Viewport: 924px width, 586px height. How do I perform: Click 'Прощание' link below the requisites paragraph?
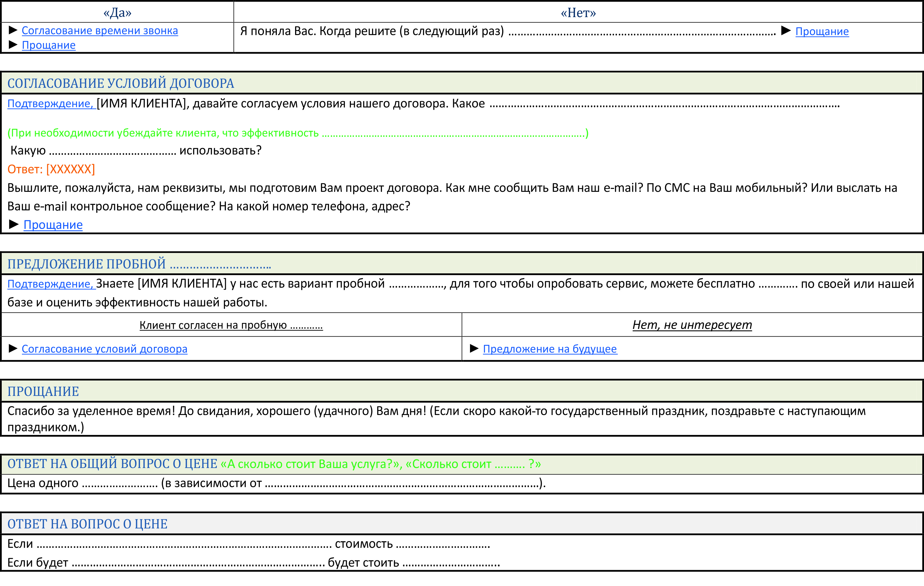(x=53, y=225)
